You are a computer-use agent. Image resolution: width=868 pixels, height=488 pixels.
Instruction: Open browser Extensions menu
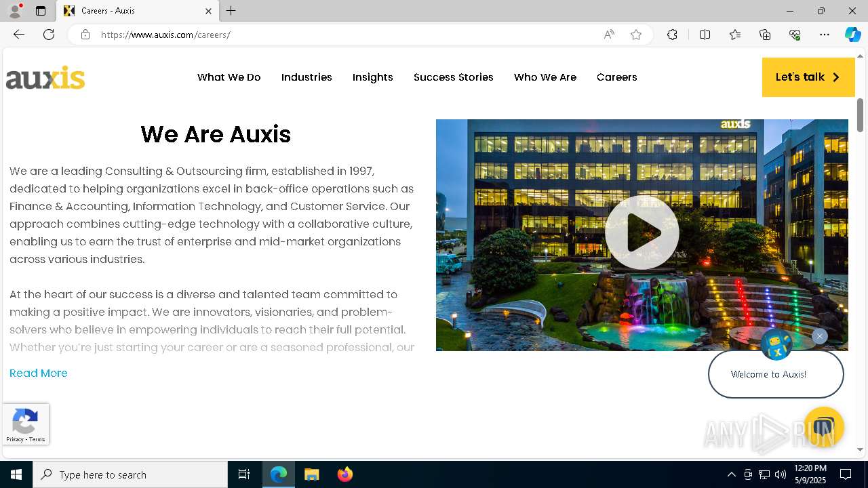coord(672,35)
